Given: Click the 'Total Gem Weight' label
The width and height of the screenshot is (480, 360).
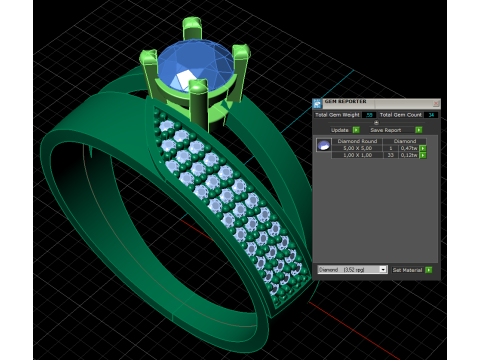Looking at the screenshot, I should pos(337,115).
